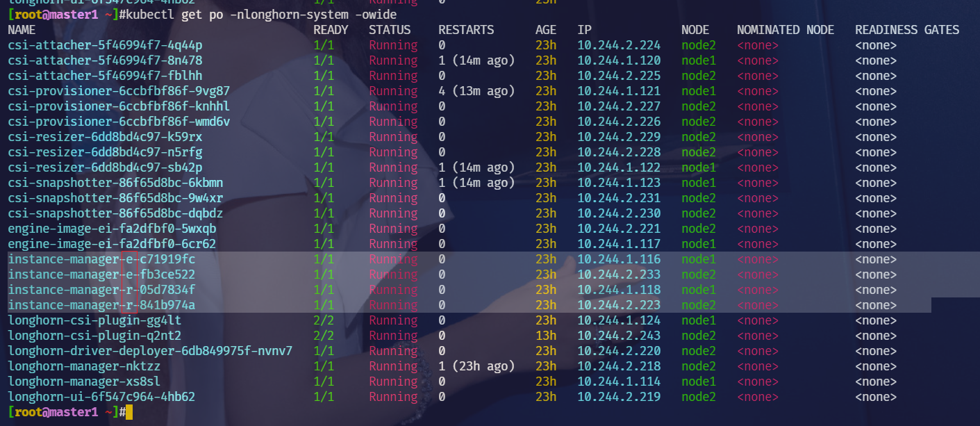Click IP address 10.244.2.218
The height and width of the screenshot is (426, 980).
(619, 366)
